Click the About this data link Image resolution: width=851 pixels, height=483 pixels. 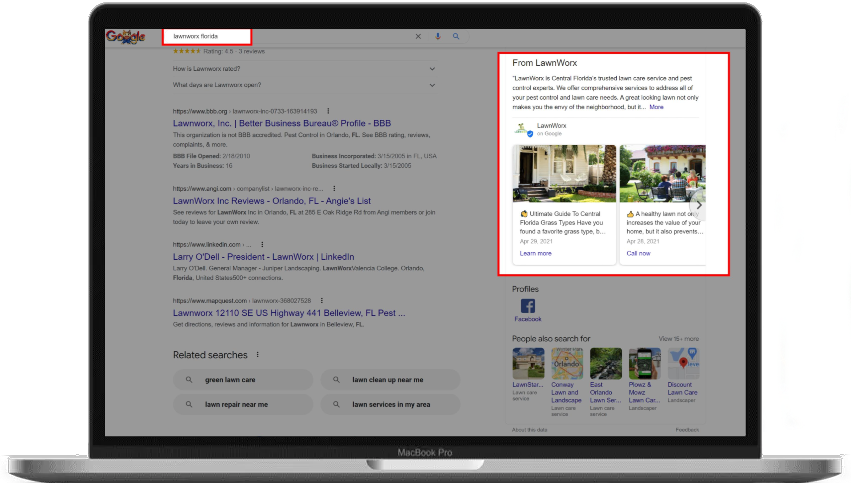(x=529, y=430)
